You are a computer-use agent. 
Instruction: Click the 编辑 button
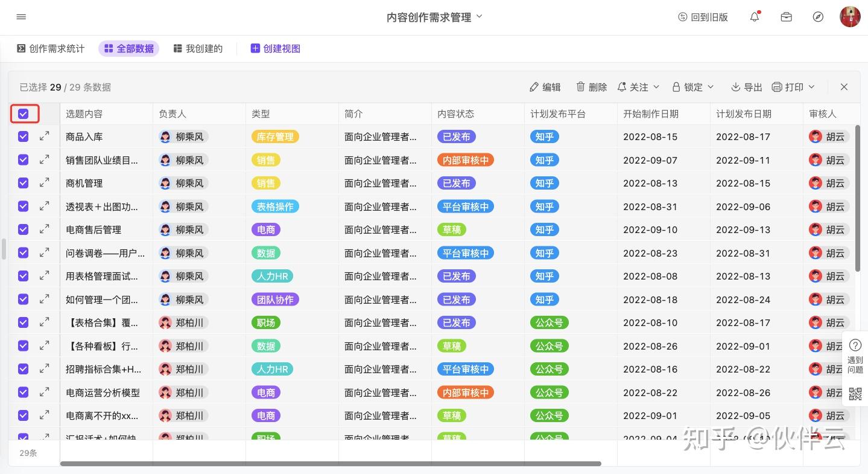click(545, 87)
